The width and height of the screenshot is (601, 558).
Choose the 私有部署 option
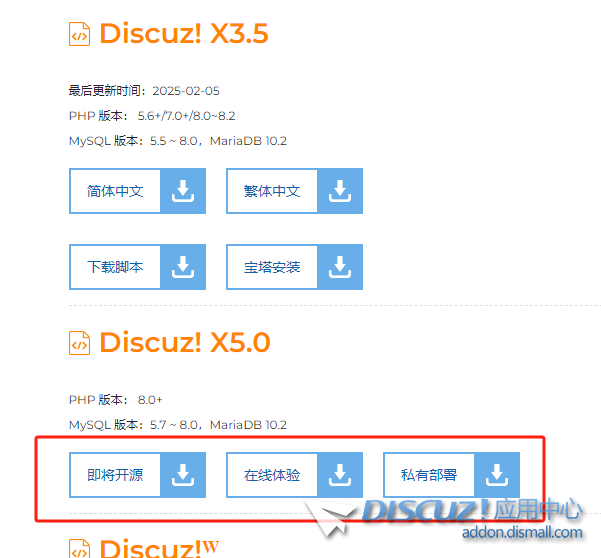[429, 475]
